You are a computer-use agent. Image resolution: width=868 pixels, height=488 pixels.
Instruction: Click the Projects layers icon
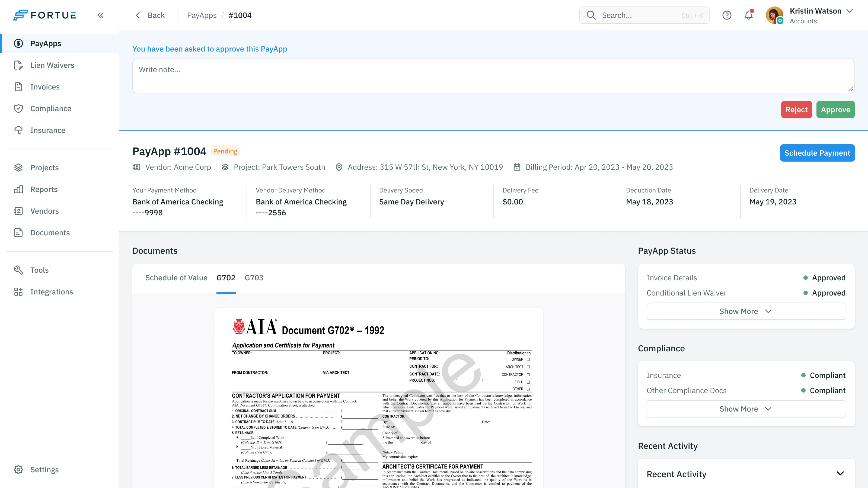point(18,167)
